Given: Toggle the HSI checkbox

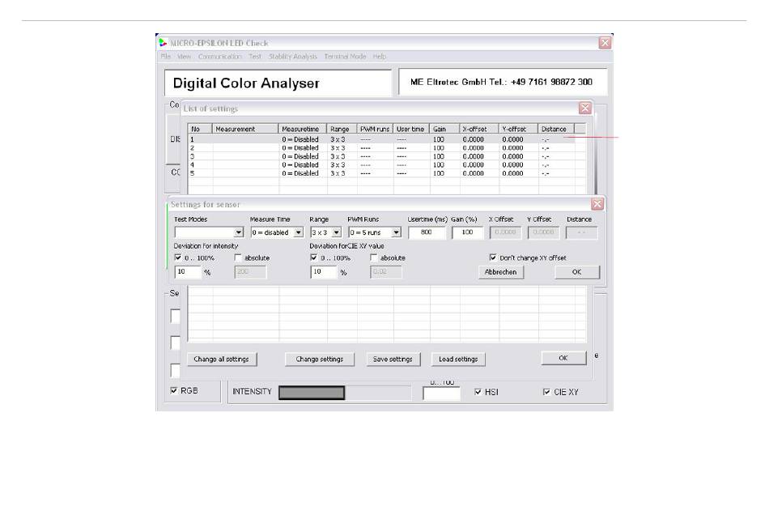Looking at the screenshot, I should (x=478, y=392).
